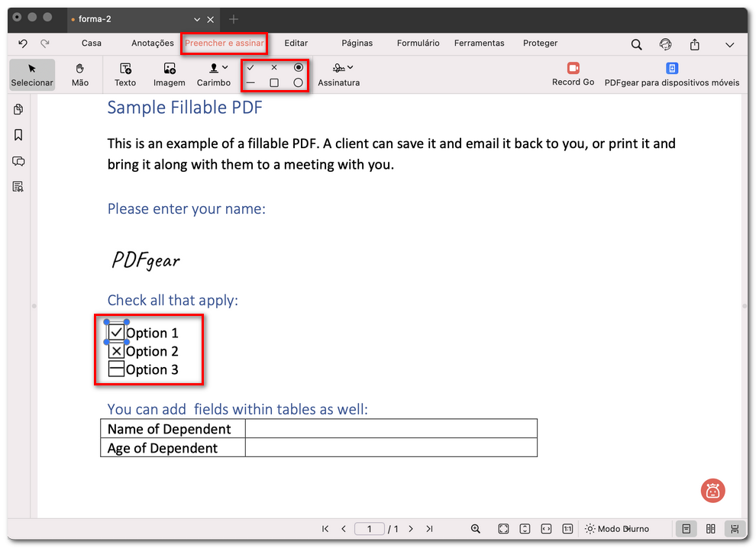Toggle full screen view
Viewport: 756px width, 548px height.
(503, 529)
